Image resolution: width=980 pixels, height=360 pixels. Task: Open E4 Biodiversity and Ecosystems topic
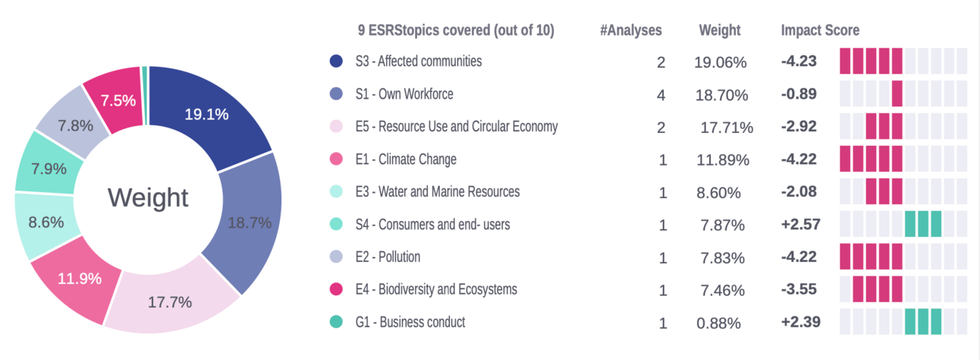tap(436, 289)
